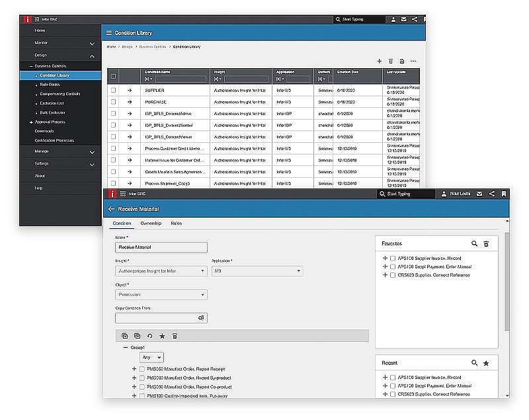The height and width of the screenshot is (420, 529).
Task: Click the search box in Receive Material window
Action: 406,194
